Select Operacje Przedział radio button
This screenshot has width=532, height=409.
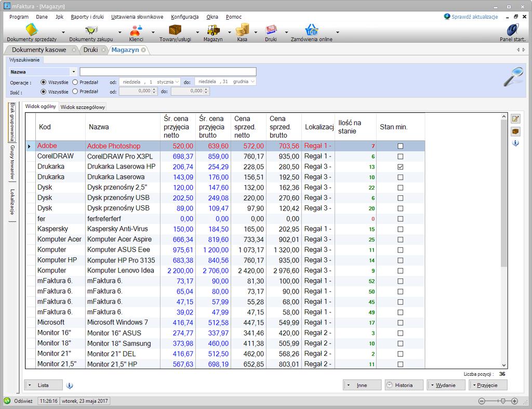(x=75, y=82)
